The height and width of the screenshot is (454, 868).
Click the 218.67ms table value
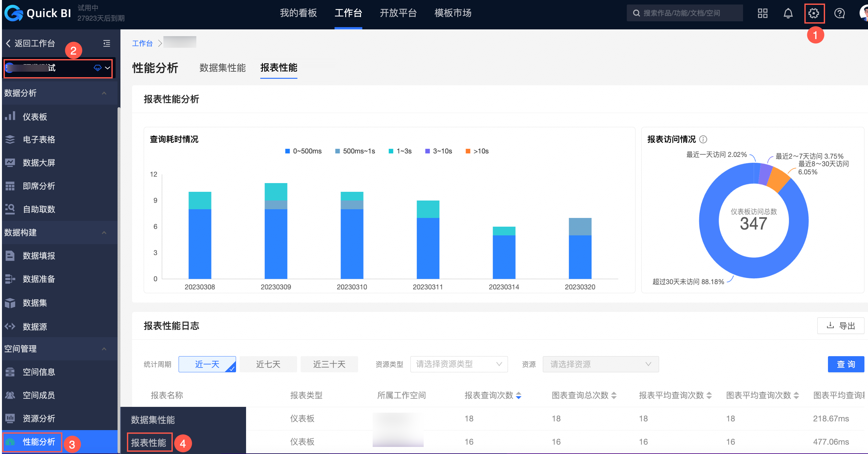831,418
